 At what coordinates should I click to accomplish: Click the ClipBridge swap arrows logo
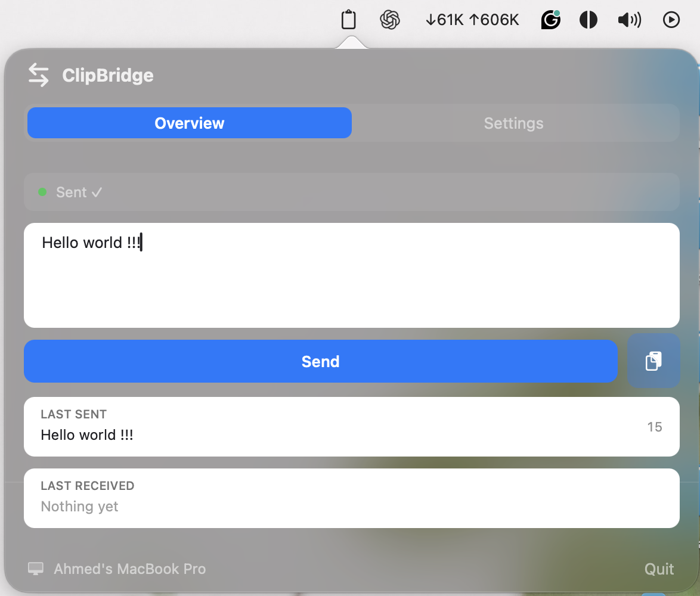click(x=38, y=75)
